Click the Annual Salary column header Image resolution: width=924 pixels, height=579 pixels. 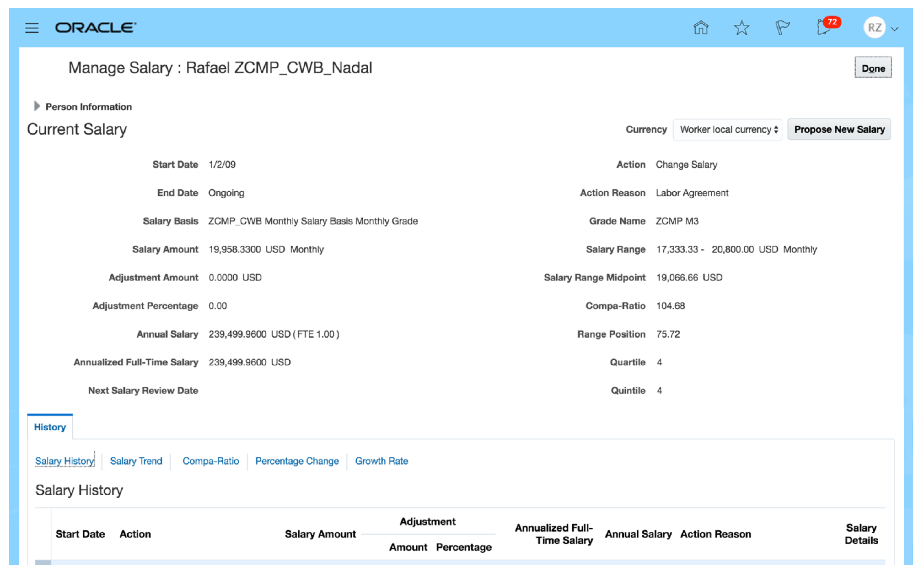click(x=638, y=534)
